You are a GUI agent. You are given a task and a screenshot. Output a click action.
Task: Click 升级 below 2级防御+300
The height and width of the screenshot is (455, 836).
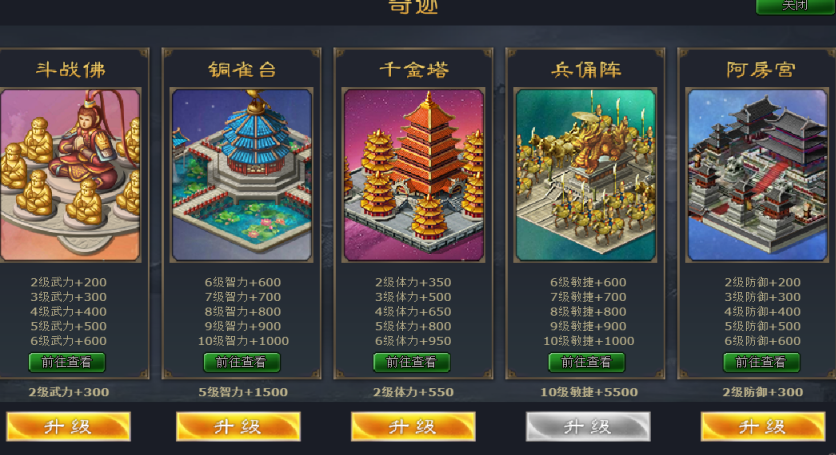763,426
